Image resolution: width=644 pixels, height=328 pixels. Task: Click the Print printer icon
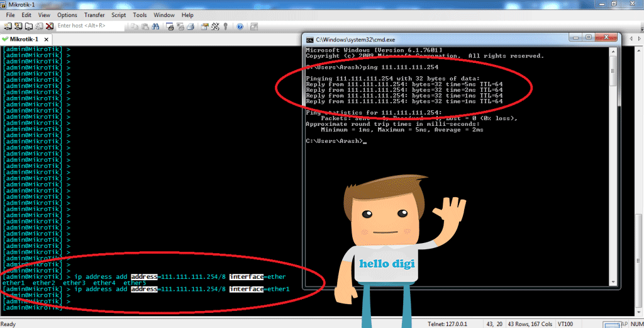[190, 26]
